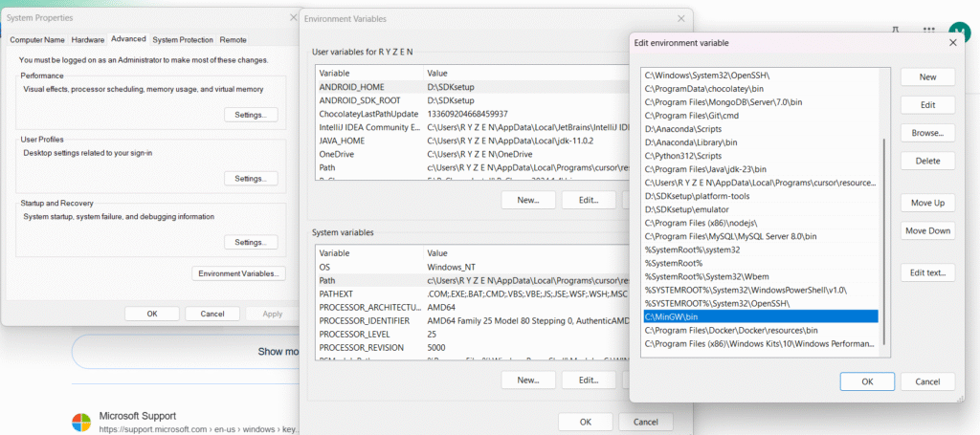The image size is (980, 435).
Task: Open the System Protection tab
Action: tap(182, 39)
